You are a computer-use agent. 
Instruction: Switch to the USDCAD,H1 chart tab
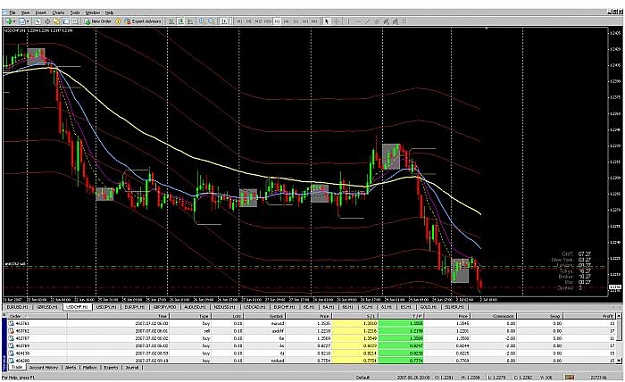coord(254,307)
